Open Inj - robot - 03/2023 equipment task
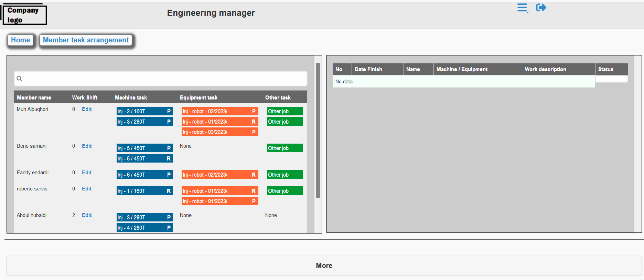Viewport: 644px width, 280px height. coord(219,132)
